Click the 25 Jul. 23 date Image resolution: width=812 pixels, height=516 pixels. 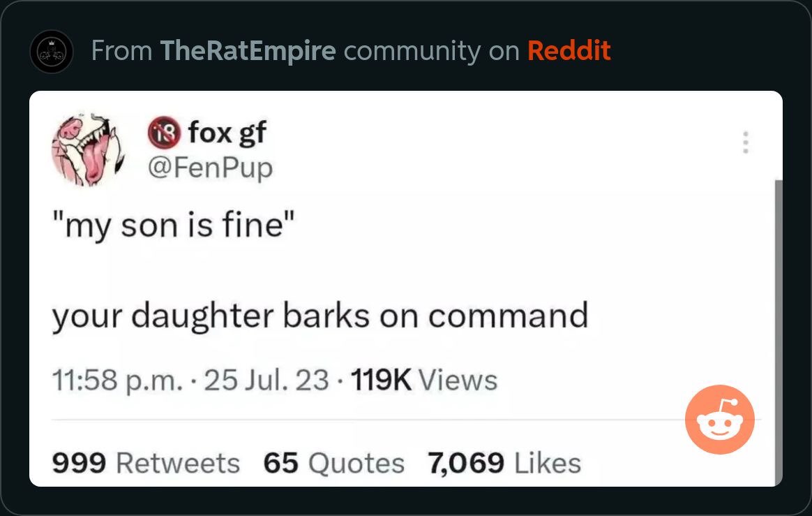[266, 380]
